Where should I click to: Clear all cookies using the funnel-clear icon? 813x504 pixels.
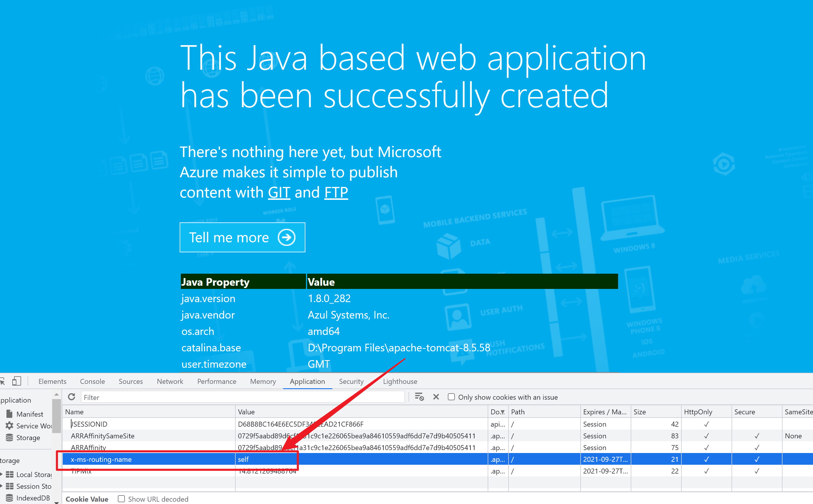click(419, 397)
